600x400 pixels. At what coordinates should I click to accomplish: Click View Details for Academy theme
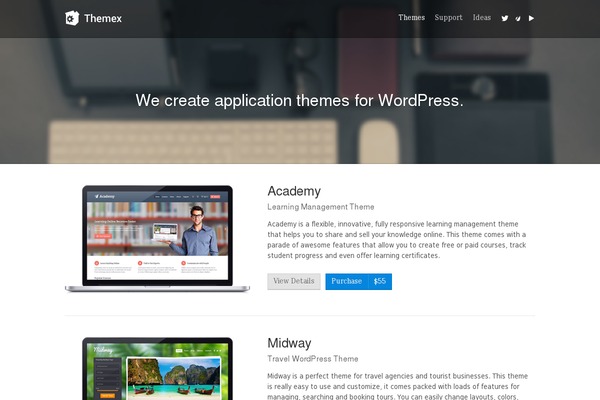click(294, 281)
